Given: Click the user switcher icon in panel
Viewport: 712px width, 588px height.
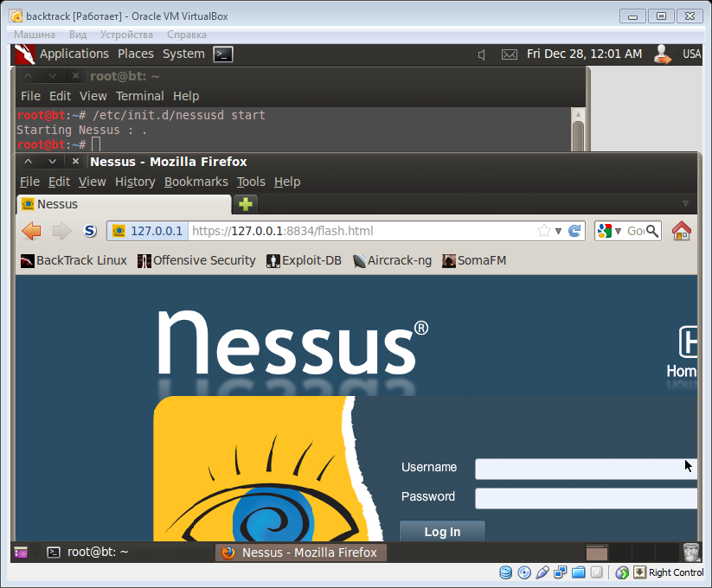Looking at the screenshot, I should [662, 54].
